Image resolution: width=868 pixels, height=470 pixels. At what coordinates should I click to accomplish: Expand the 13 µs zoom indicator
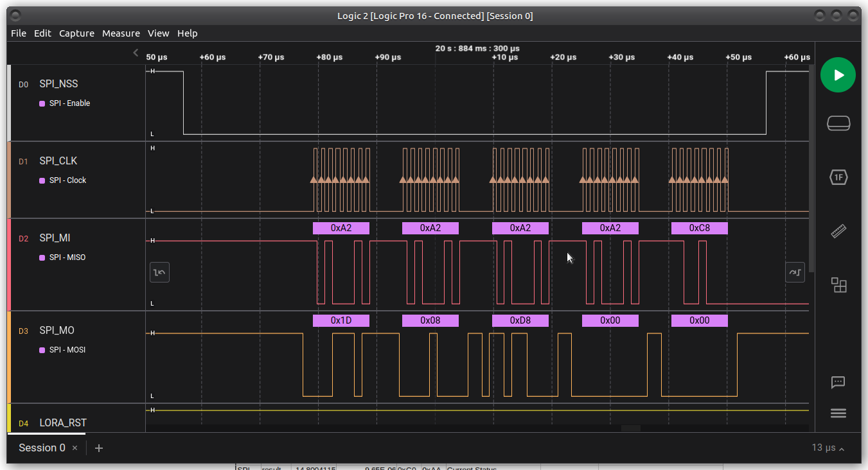[x=828, y=448]
